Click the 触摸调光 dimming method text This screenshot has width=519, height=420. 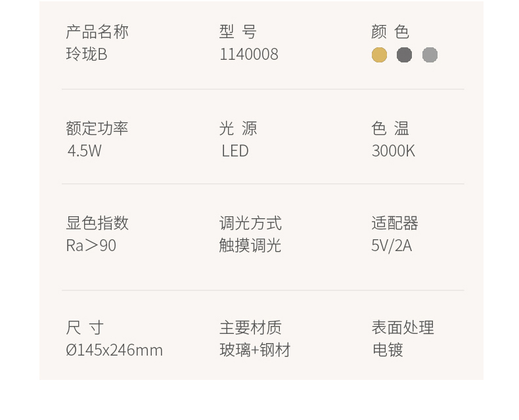250,246
